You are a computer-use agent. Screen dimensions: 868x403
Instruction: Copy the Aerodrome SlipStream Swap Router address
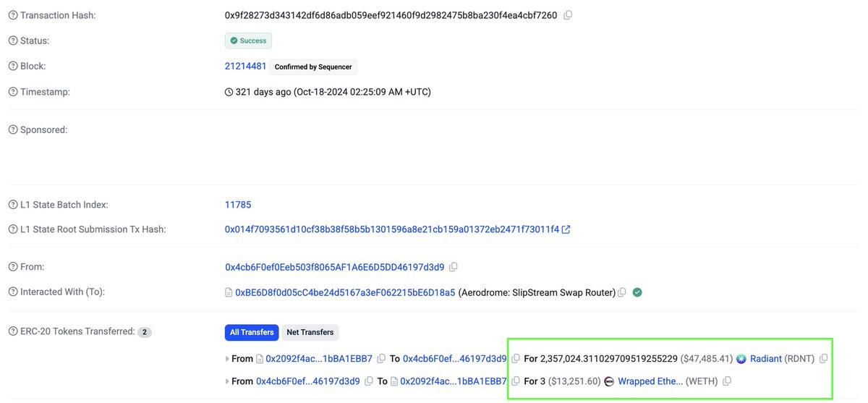pyautogui.click(x=621, y=292)
